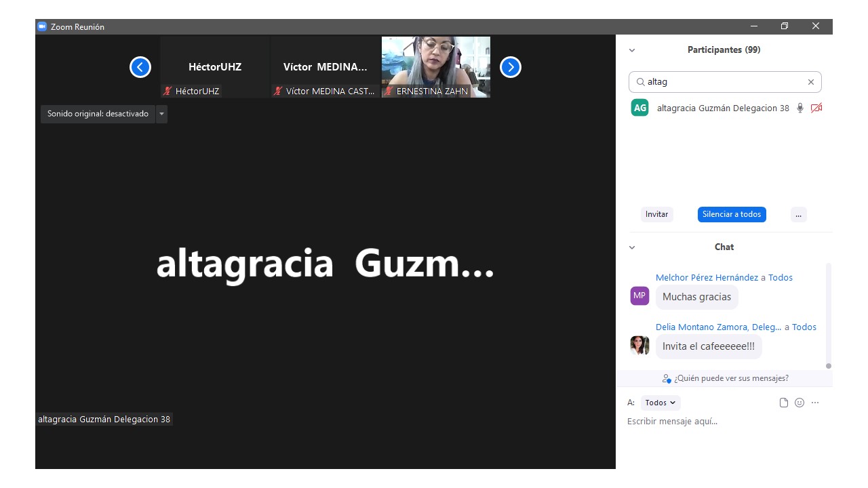Click the AG participant avatar
868x488 pixels.
639,108
